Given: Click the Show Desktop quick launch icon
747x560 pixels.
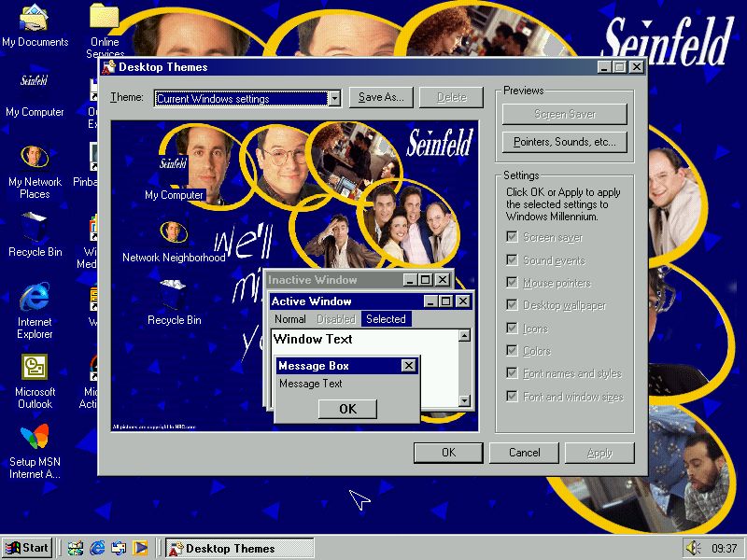Looking at the screenshot, I should click(x=76, y=548).
